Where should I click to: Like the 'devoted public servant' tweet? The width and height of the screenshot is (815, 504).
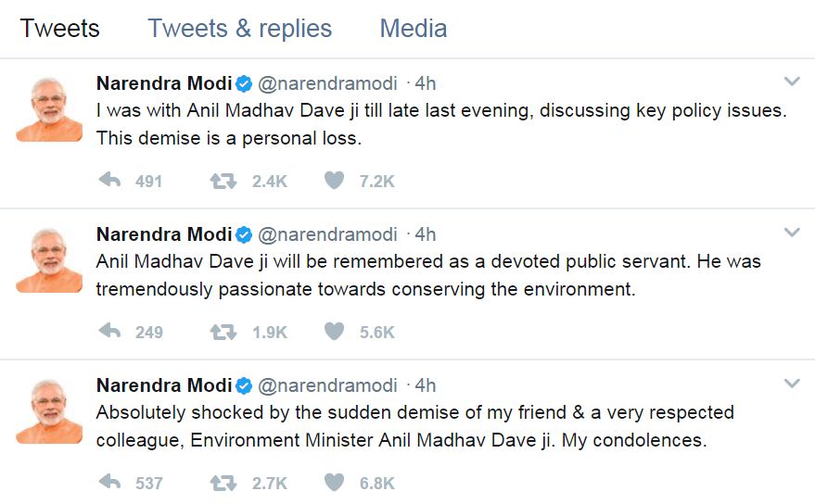click(334, 332)
